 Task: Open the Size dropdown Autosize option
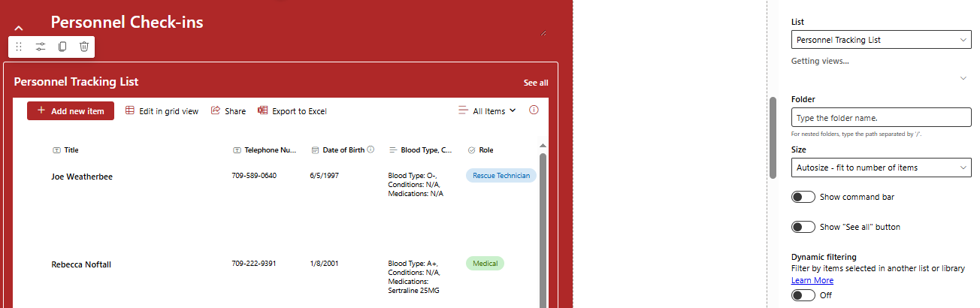pos(882,168)
